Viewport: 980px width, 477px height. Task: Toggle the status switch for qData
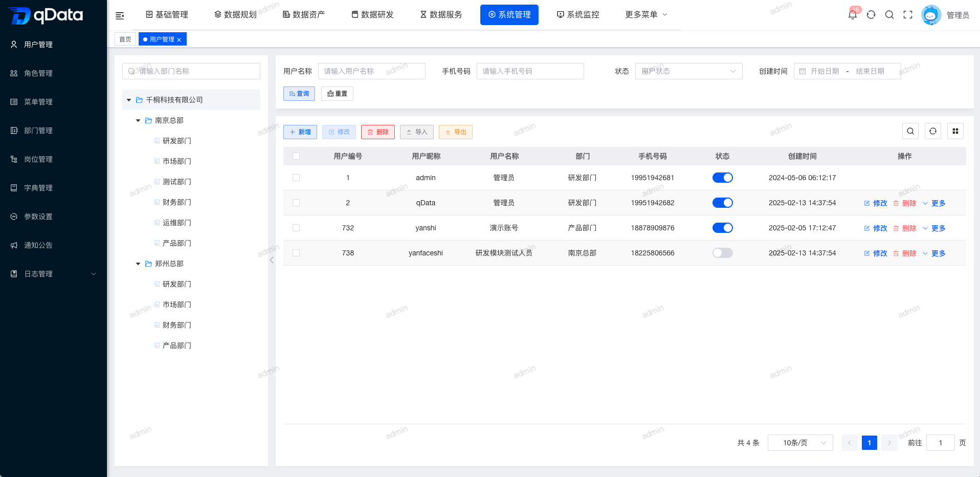pyautogui.click(x=722, y=203)
